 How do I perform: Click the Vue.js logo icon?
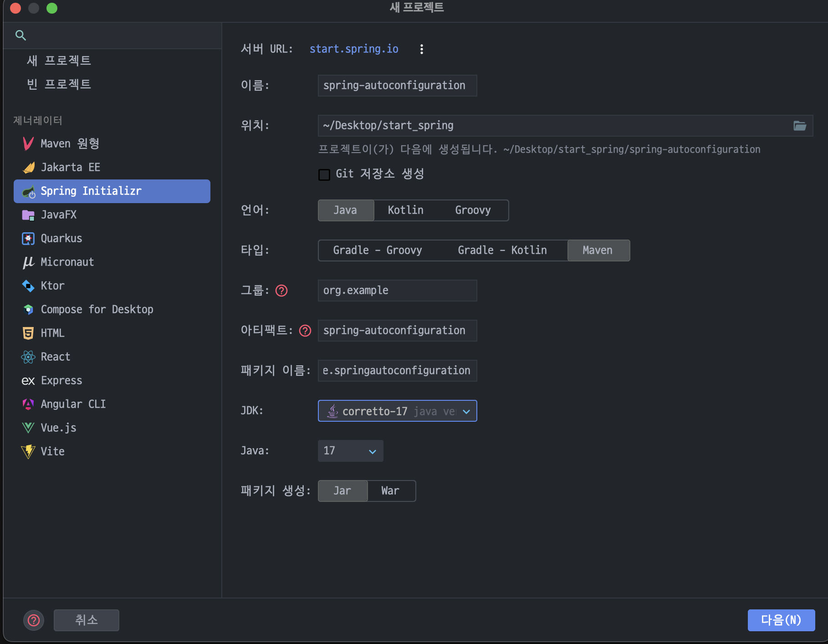coord(28,428)
